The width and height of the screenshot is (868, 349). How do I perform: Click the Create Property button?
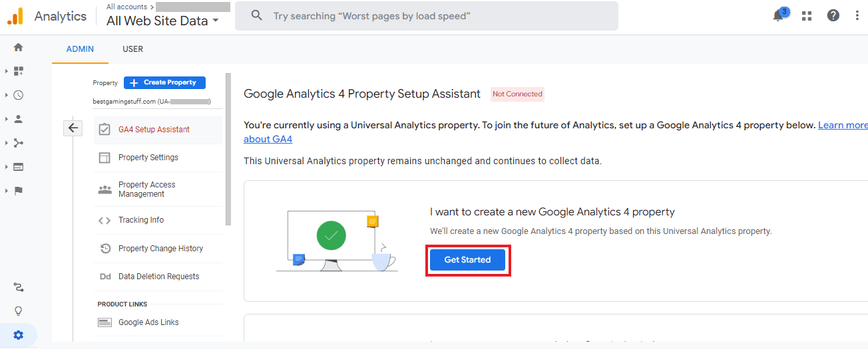tap(164, 82)
